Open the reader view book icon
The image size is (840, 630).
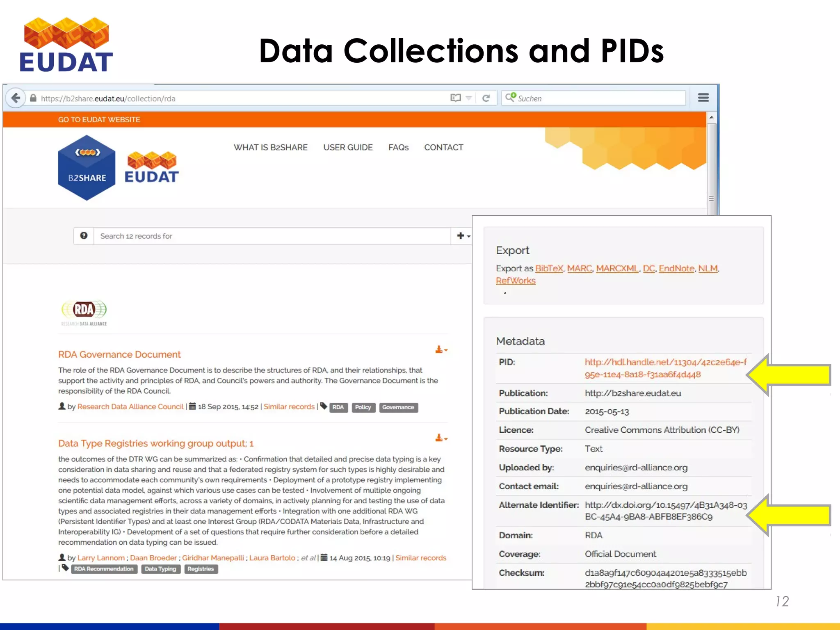[455, 98]
